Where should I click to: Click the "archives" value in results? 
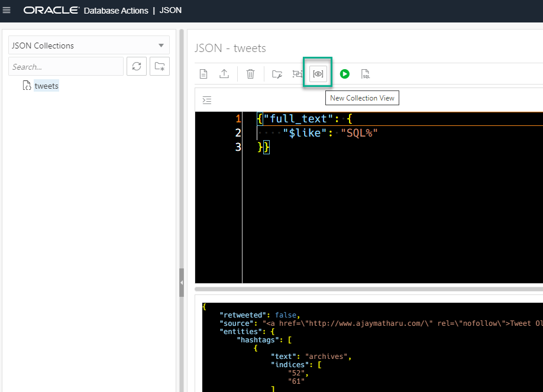327,357
